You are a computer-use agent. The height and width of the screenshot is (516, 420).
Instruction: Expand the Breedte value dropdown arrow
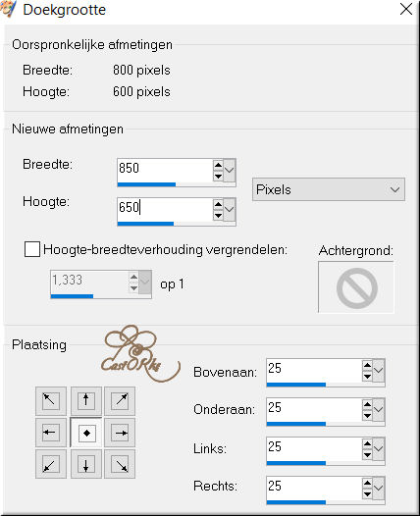pyautogui.click(x=230, y=170)
